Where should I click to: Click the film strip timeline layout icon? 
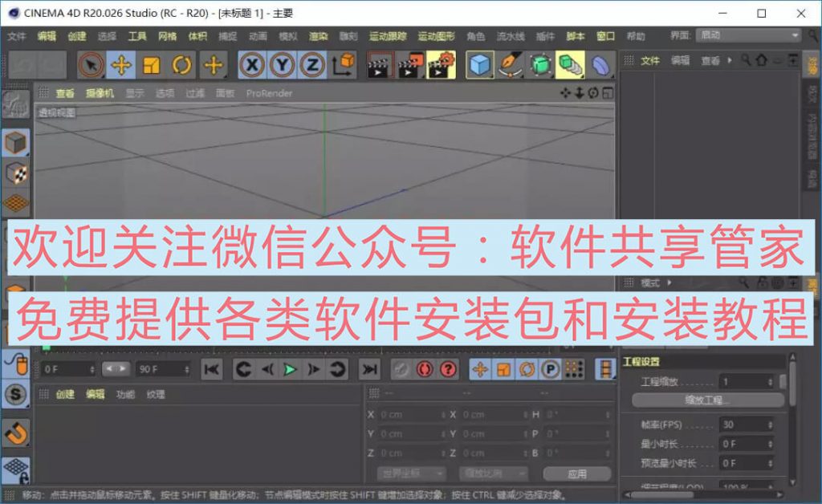click(605, 369)
